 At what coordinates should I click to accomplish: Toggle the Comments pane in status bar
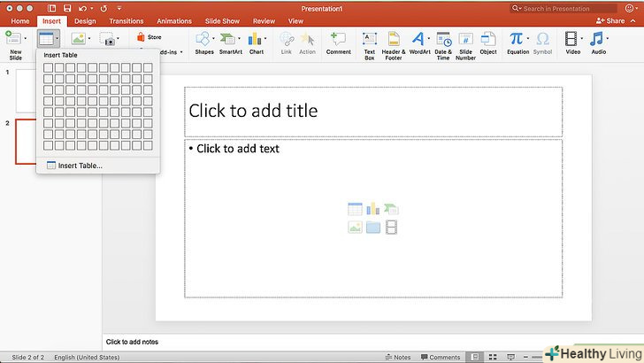(440, 358)
